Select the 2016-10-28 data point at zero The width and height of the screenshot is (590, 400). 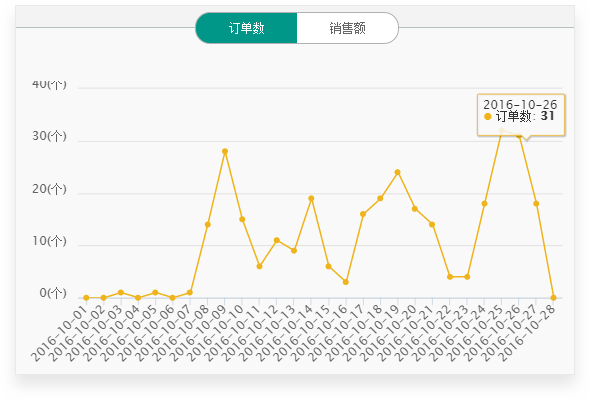(554, 298)
